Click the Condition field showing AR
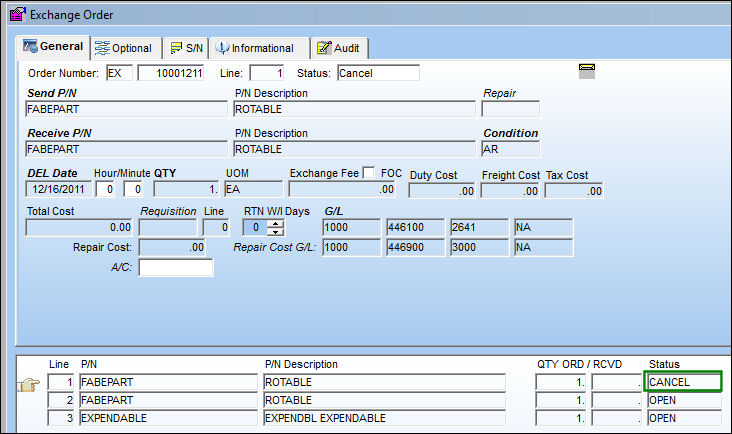The height and width of the screenshot is (434, 732). [511, 149]
